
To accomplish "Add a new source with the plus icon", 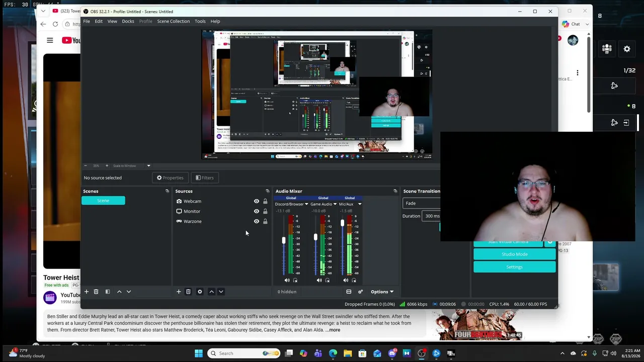I will pos(178,292).
